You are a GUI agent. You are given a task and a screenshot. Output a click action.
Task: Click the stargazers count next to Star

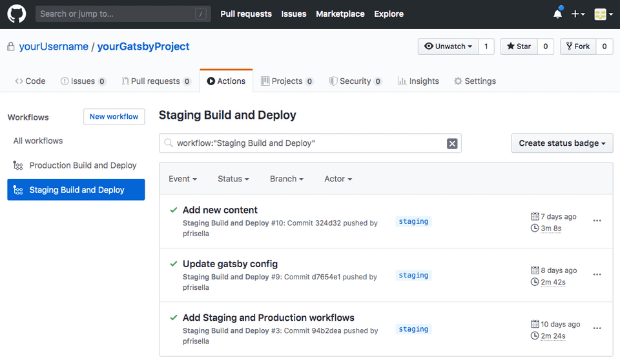545,46
